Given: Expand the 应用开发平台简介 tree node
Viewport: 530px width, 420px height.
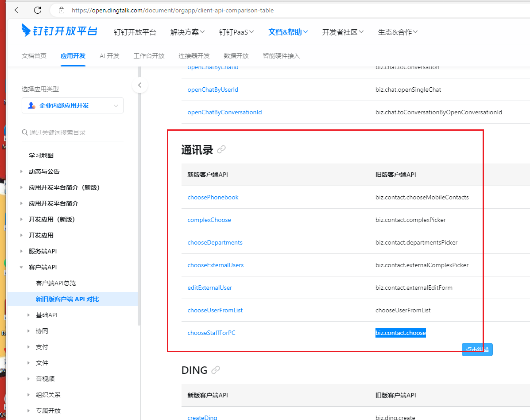Looking at the screenshot, I should tap(21, 203).
